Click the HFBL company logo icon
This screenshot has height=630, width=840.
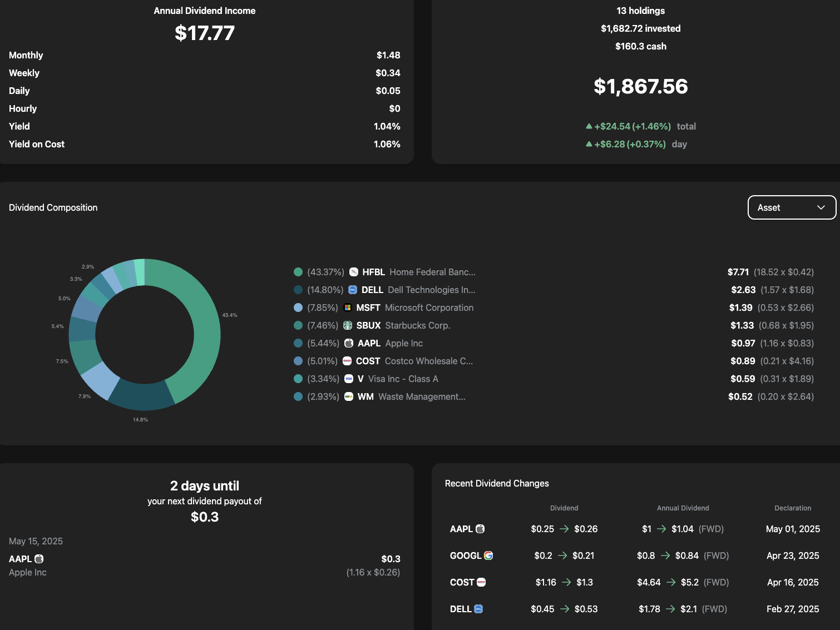[354, 272]
